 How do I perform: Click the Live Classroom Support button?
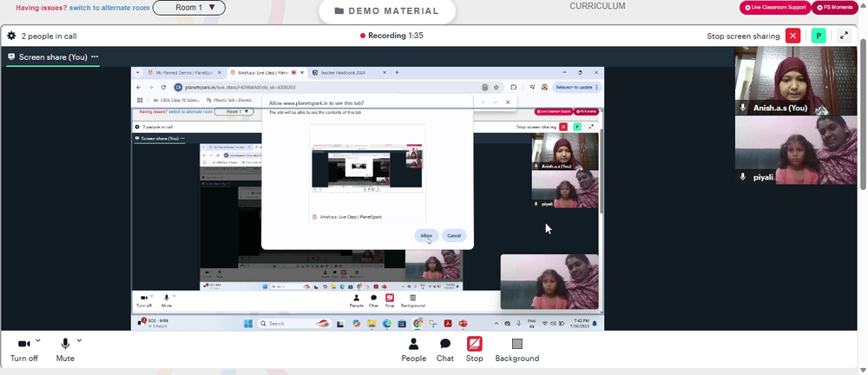pyautogui.click(x=775, y=8)
